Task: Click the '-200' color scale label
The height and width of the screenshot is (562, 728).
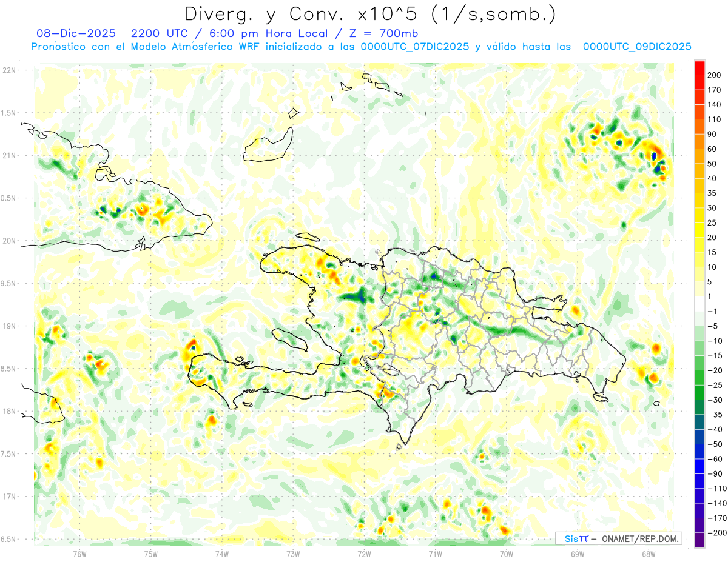Action: 716,533
